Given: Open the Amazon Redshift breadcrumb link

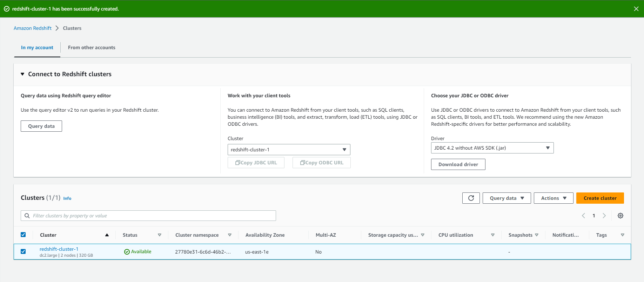Looking at the screenshot, I should pyautogui.click(x=33, y=28).
